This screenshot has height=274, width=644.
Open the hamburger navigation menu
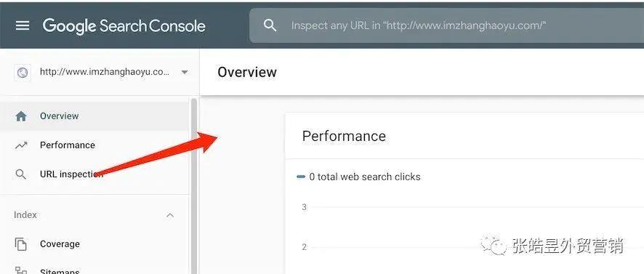[23, 25]
